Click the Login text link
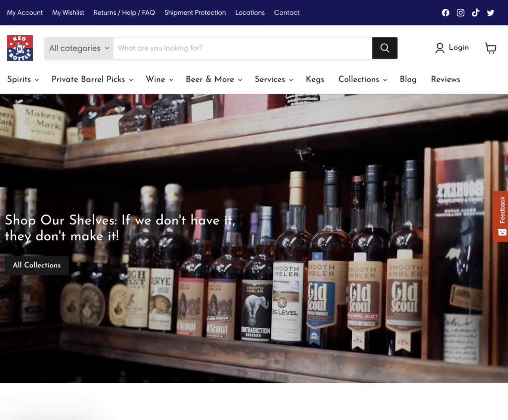508x420 pixels. point(459,48)
